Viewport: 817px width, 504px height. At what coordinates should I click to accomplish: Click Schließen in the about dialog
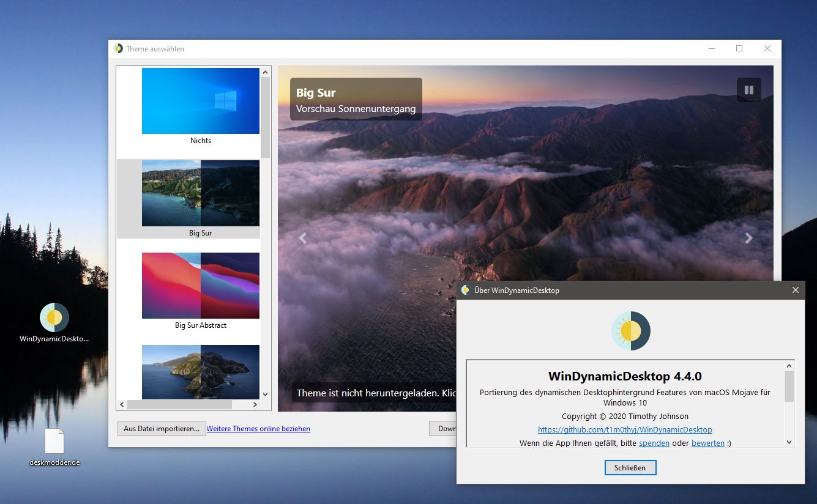click(x=630, y=468)
